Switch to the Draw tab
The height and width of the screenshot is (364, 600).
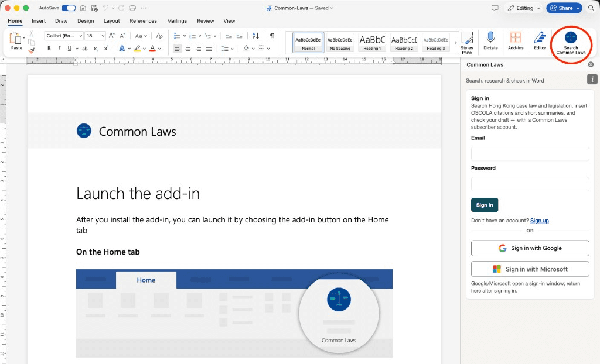[61, 21]
